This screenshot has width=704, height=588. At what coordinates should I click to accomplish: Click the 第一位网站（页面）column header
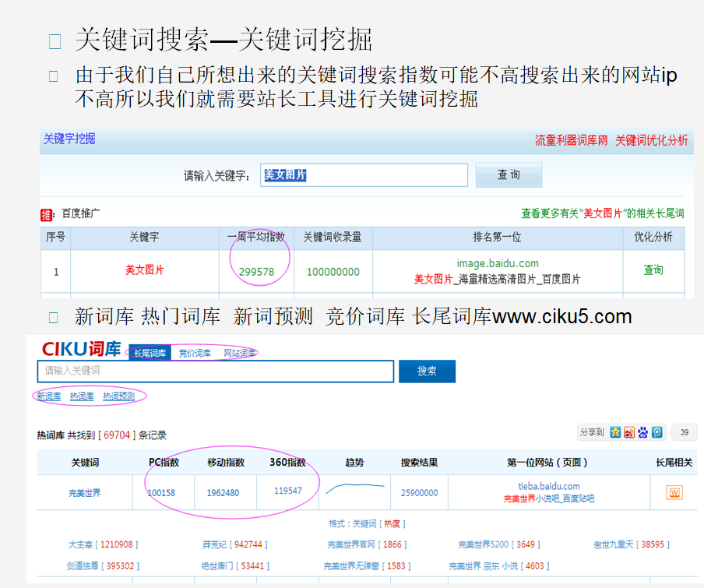(547, 463)
